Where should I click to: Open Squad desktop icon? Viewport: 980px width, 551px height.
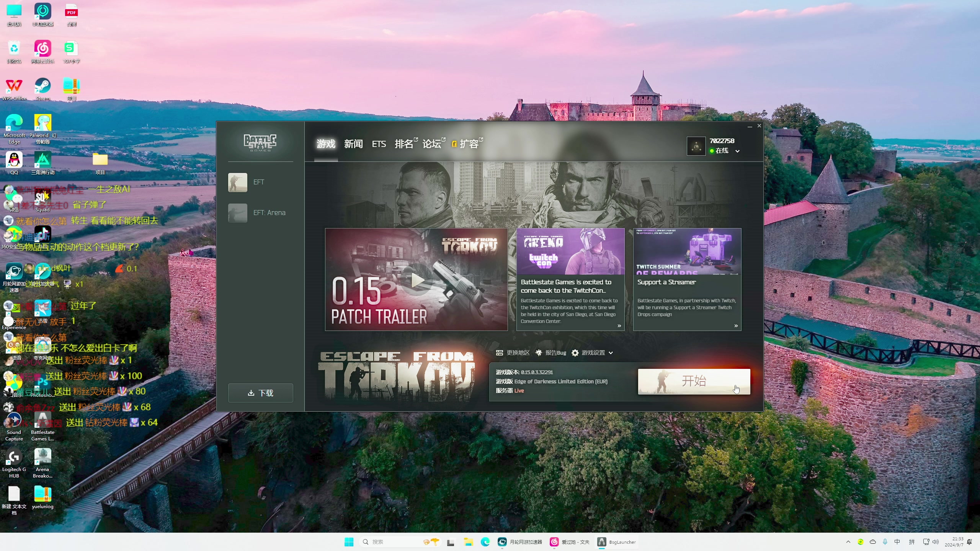[x=43, y=201]
